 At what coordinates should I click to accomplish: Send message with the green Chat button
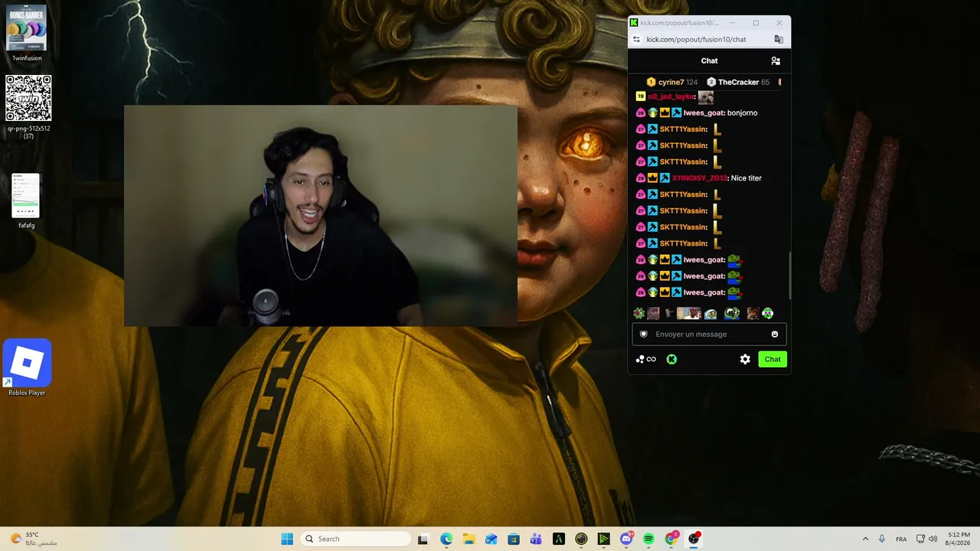tap(773, 359)
